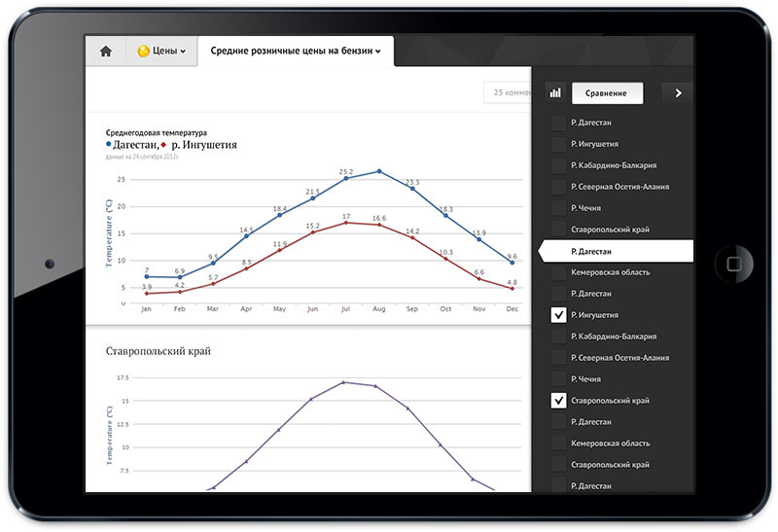
Task: Click the Ставропольский край chart heading
Action: (x=158, y=350)
